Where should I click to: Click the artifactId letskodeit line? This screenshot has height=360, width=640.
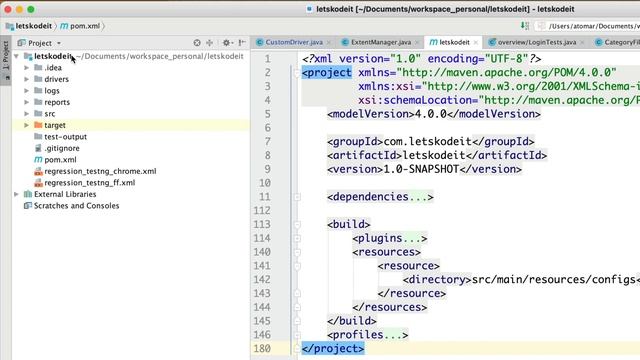pos(437,156)
